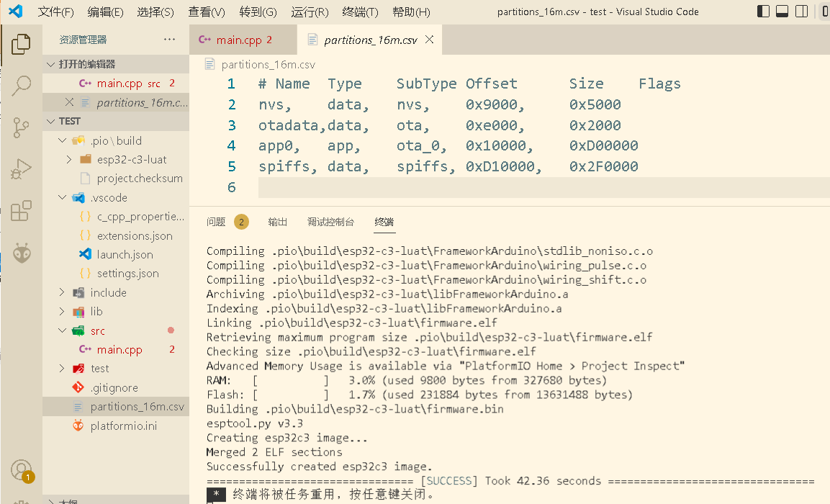The width and height of the screenshot is (830, 504).
Task: Open the 终端(T) menu
Action: pos(360,12)
